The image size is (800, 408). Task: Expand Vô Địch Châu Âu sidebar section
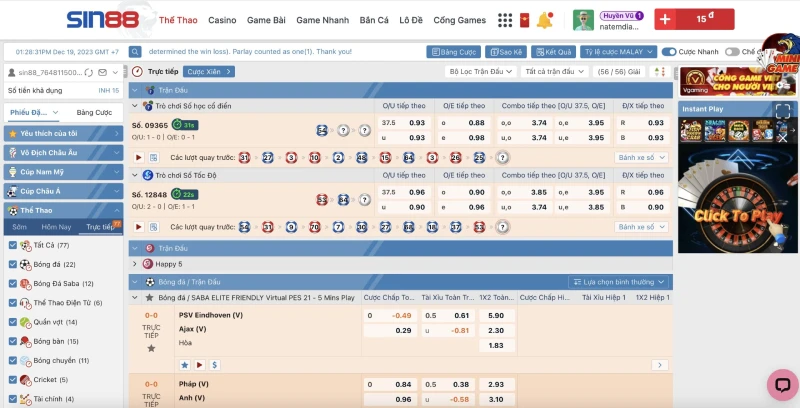(x=63, y=152)
